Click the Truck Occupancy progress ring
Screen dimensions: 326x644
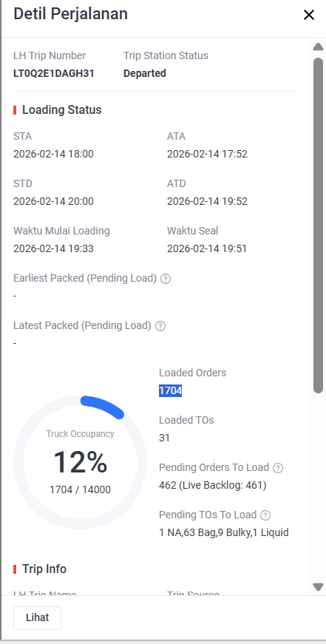pos(80,462)
